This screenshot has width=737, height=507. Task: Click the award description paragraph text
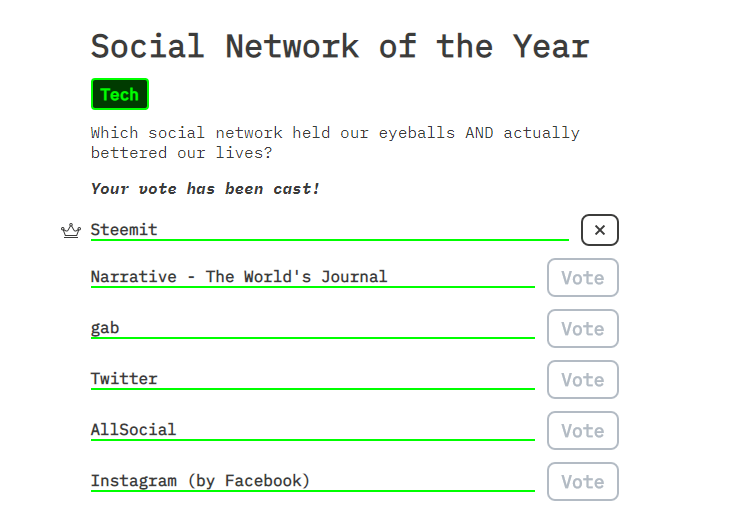[x=335, y=143]
